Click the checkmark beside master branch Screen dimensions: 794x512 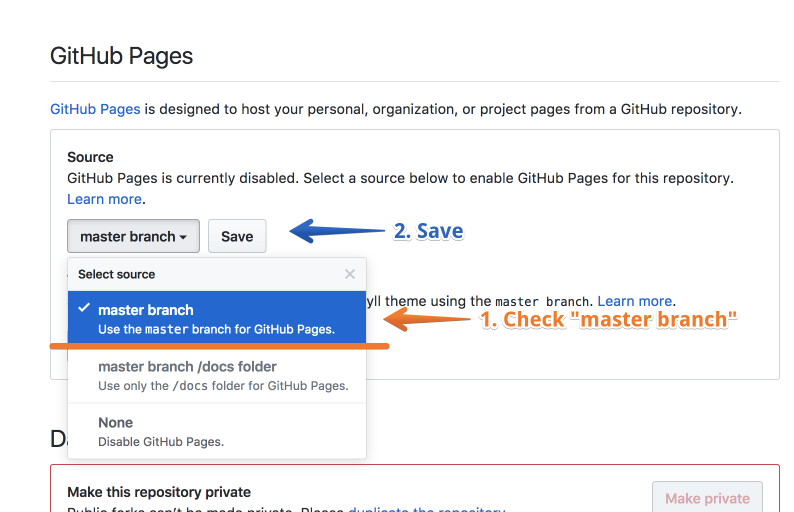[84, 307]
